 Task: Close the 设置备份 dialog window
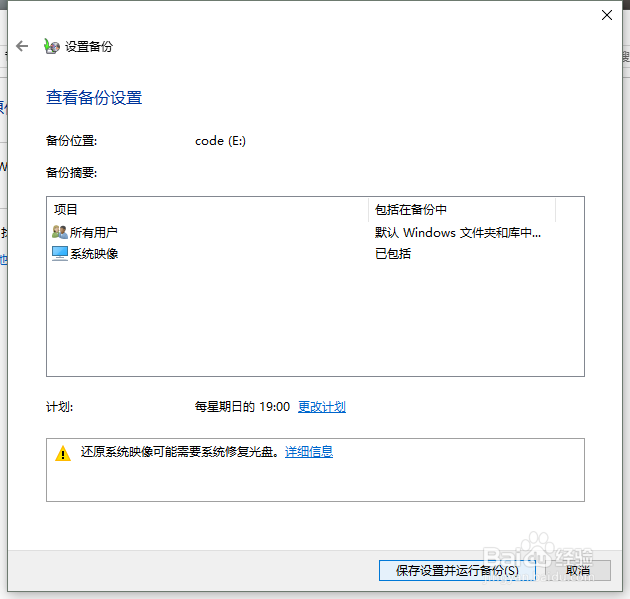click(607, 15)
